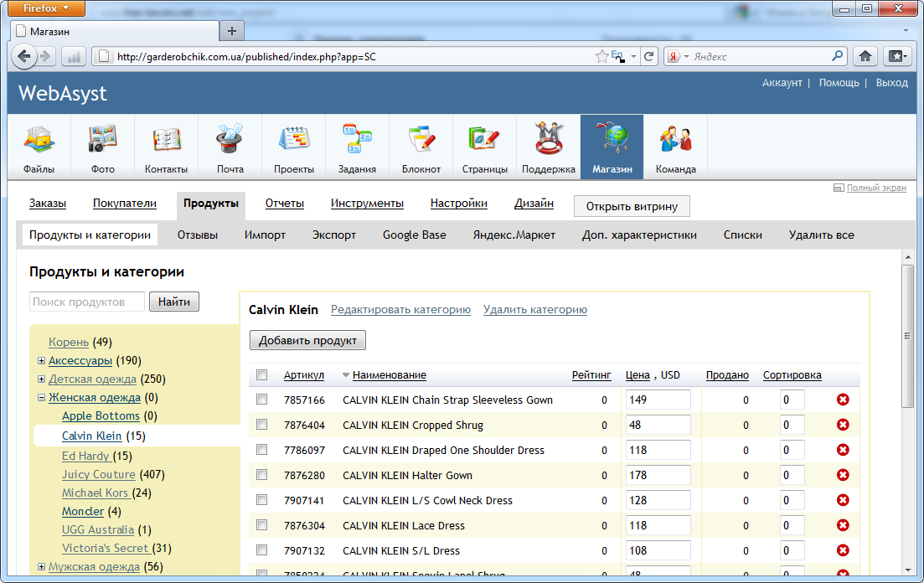The image size is (924, 583).
Task: Open the Задания tasks app icon
Action: click(x=357, y=147)
